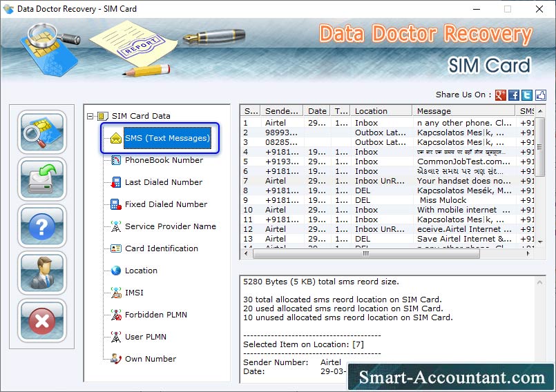Select row 7 'Your handset does no...' message
556x392 pixels.
tap(387, 181)
